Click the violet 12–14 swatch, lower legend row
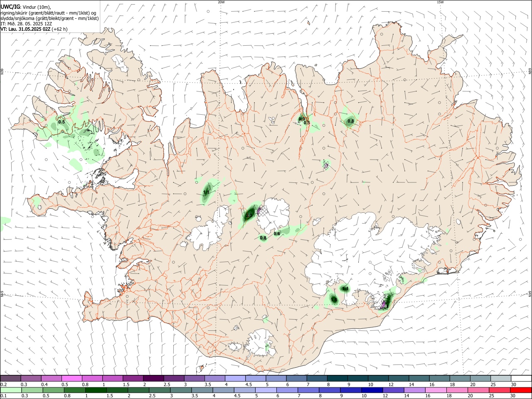 [x=393, y=390]
